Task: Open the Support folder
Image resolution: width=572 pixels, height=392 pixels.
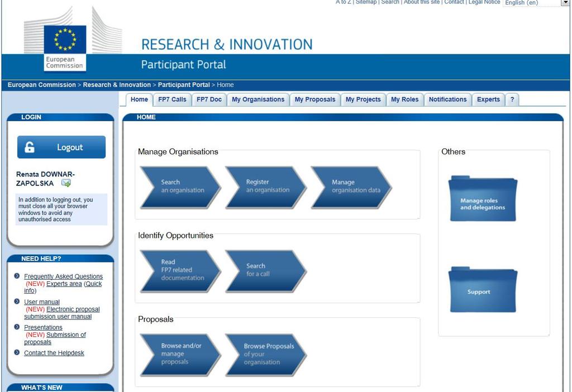Action: tap(483, 290)
